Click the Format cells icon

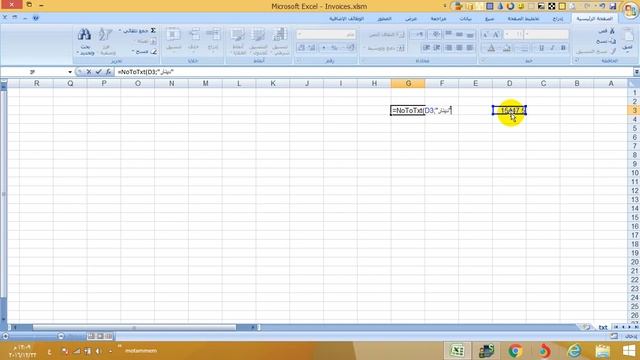coord(174,35)
